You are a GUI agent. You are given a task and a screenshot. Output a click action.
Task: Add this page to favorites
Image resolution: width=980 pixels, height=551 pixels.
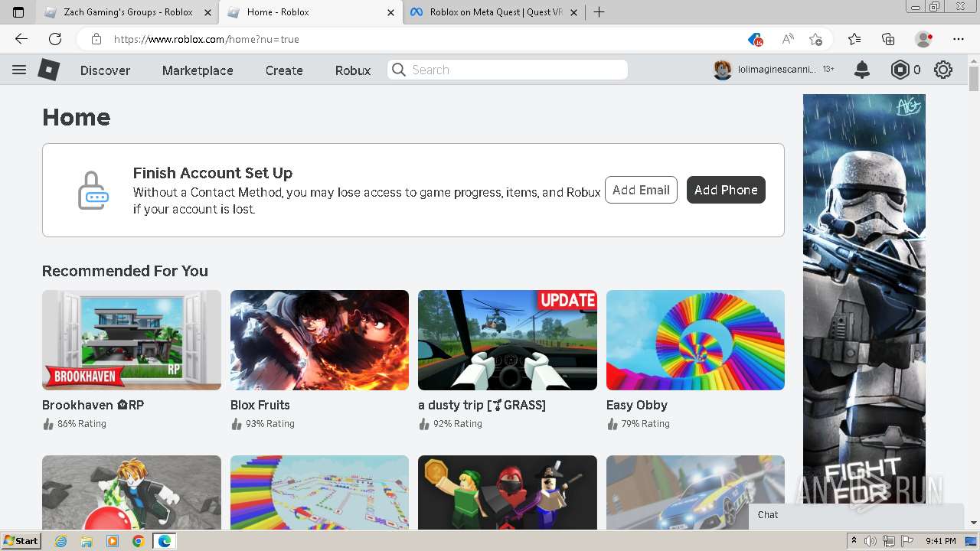coord(816,39)
